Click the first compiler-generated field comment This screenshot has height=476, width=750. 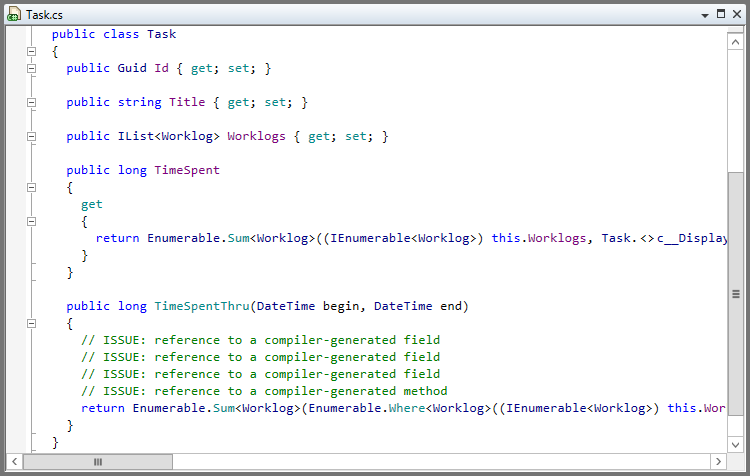[260, 340]
